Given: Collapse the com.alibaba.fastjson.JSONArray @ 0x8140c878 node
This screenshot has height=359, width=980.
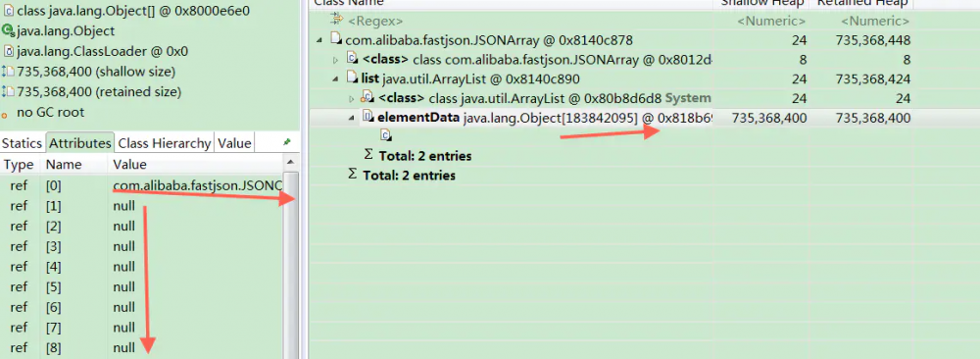Looking at the screenshot, I should (x=320, y=40).
